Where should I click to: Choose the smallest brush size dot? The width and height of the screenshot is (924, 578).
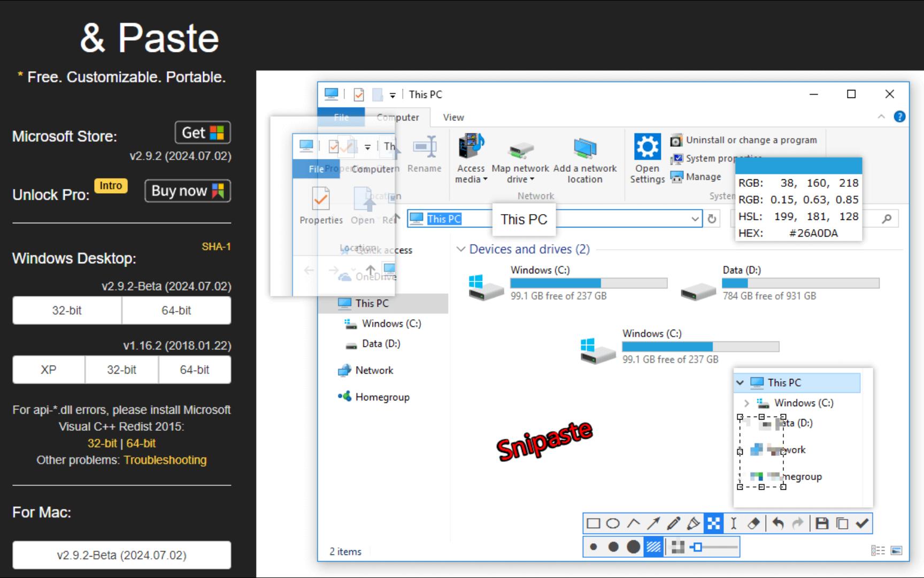tap(593, 547)
